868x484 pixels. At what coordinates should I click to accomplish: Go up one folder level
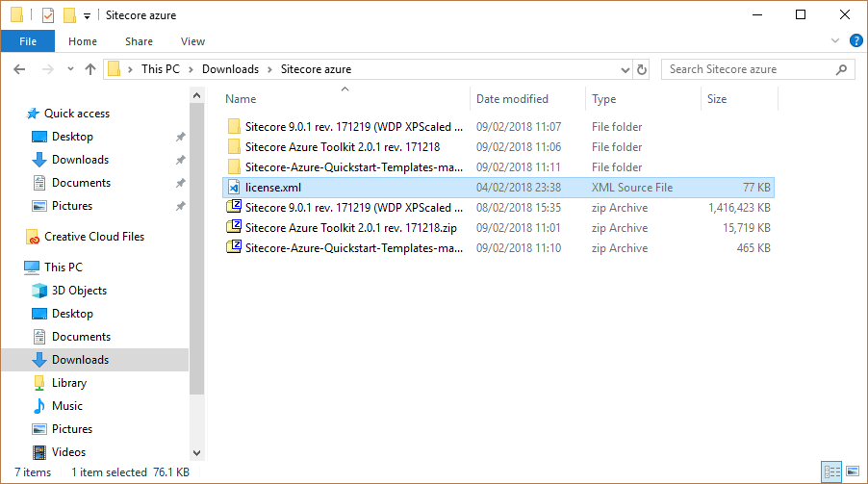(90, 69)
